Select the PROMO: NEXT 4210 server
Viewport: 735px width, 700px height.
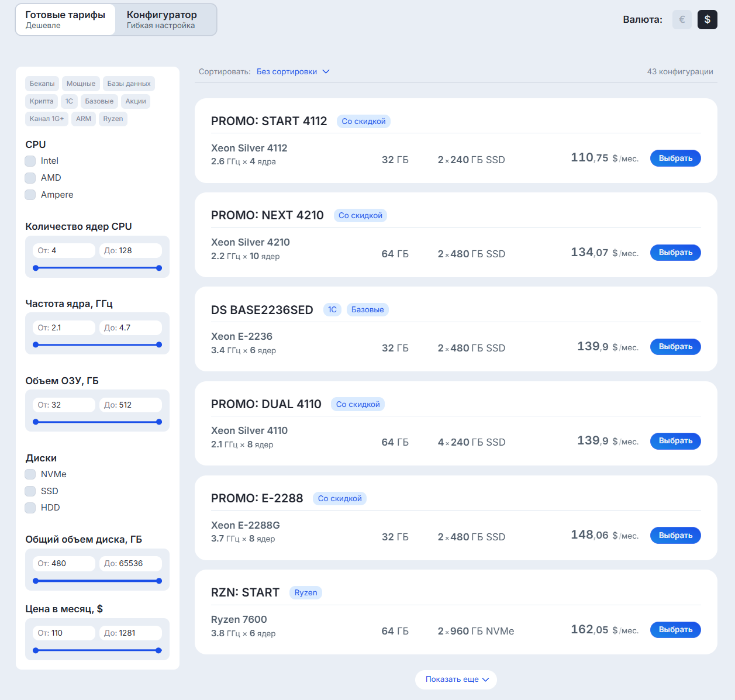point(675,253)
